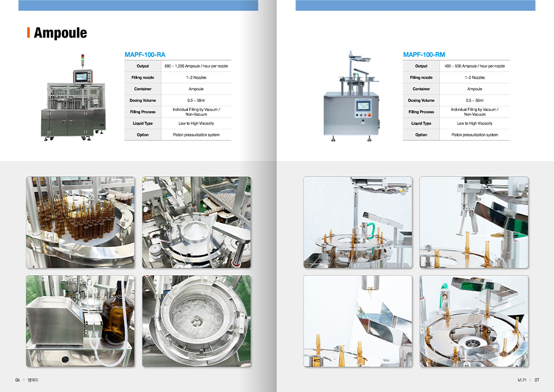
Task: Click the orange bar beside the Ampoule title
Action: click(x=29, y=33)
